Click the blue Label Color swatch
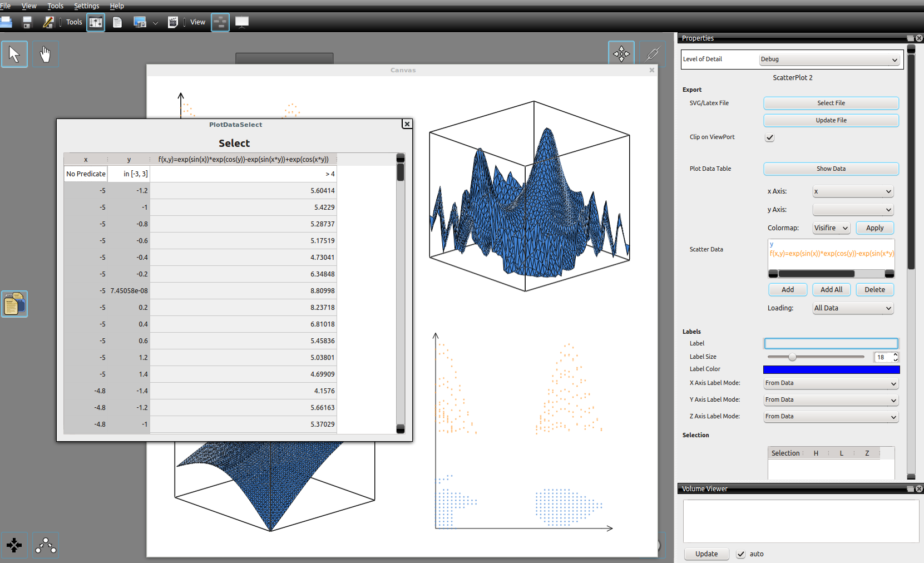The image size is (924, 563). coord(831,369)
